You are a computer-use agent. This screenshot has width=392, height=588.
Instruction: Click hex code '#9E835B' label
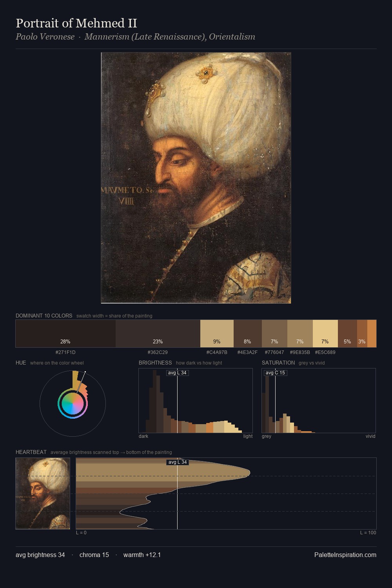point(300,352)
